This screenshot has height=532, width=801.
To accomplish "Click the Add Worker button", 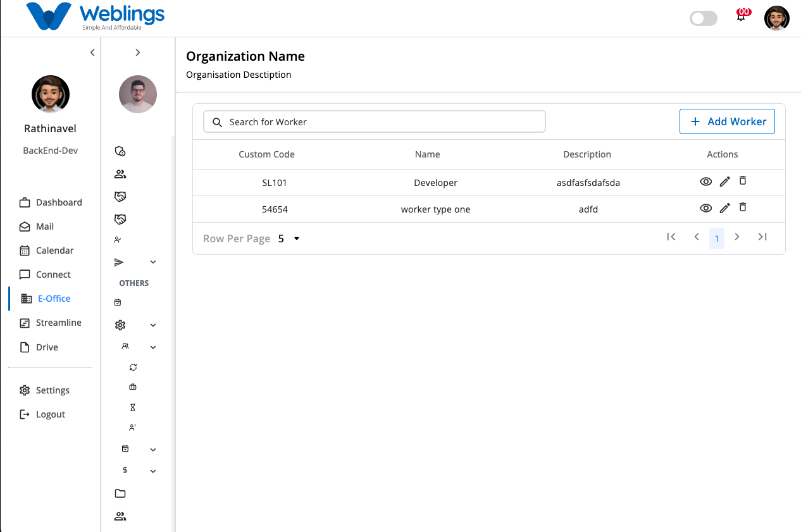I will click(x=727, y=121).
